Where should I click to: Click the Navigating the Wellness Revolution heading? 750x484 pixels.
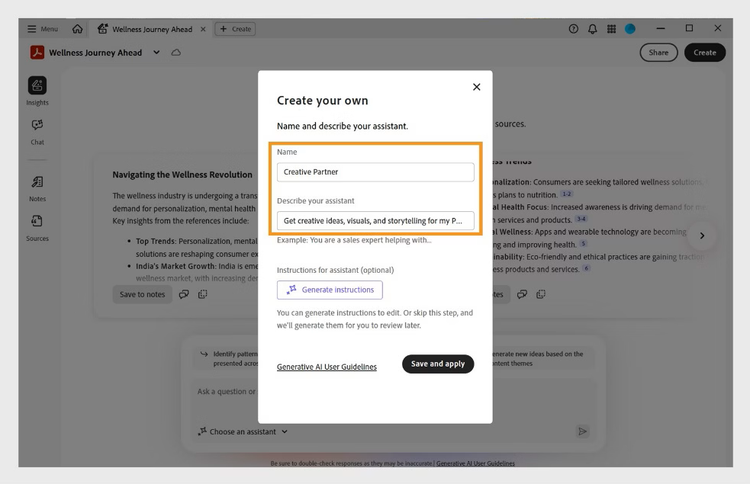(x=182, y=175)
